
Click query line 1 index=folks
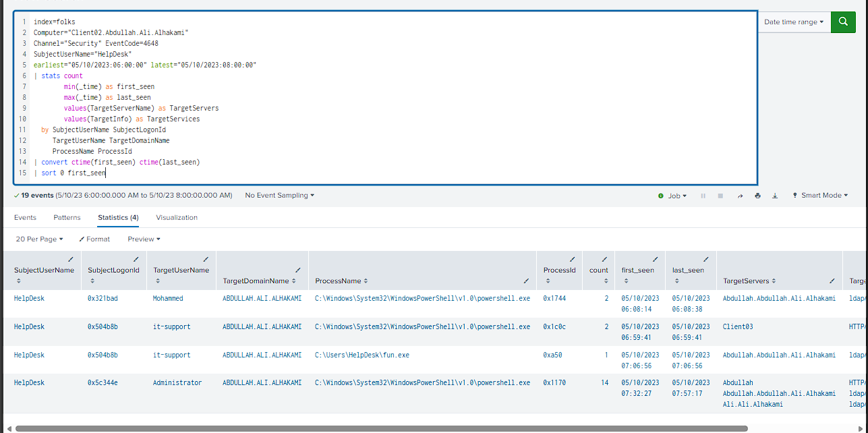click(x=54, y=22)
